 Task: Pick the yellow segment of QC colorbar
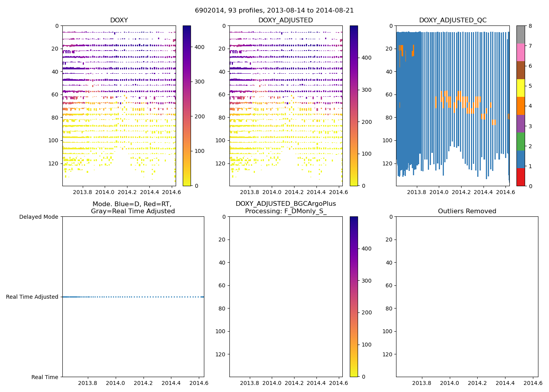(520, 88)
